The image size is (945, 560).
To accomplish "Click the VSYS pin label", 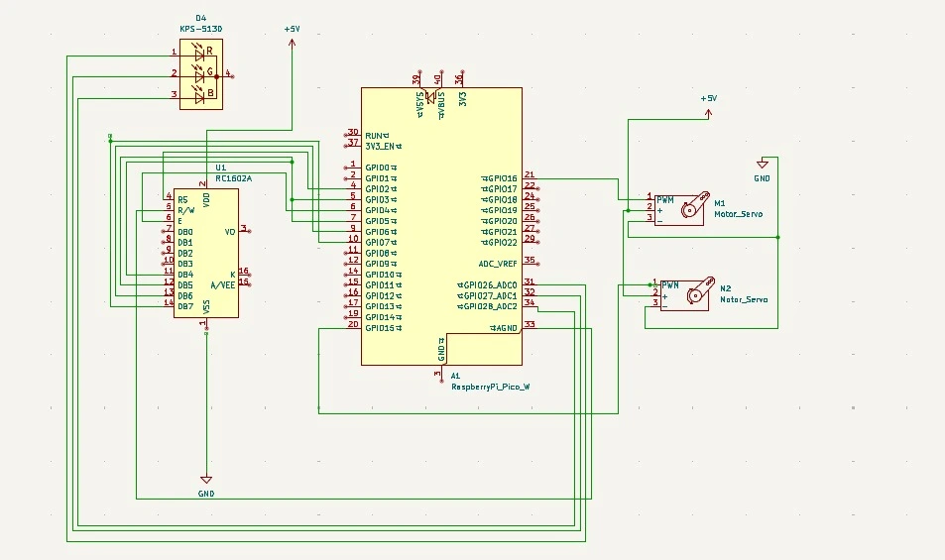I will click(x=420, y=105).
